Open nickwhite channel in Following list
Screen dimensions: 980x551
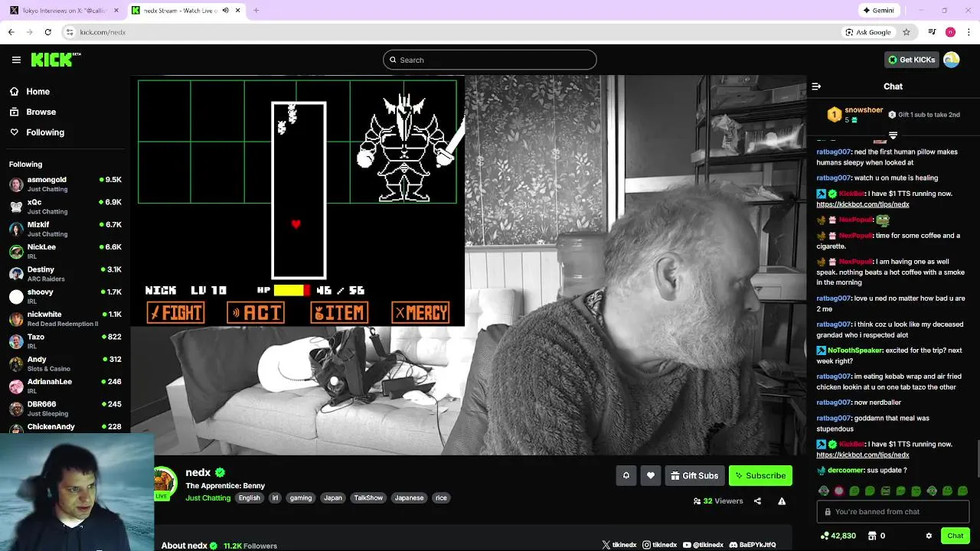point(65,318)
